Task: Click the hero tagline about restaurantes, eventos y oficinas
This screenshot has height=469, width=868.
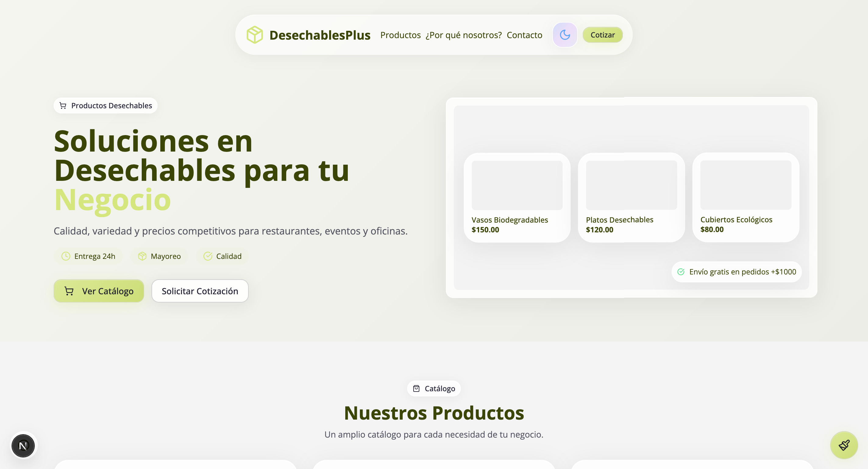Action: pyautogui.click(x=230, y=231)
